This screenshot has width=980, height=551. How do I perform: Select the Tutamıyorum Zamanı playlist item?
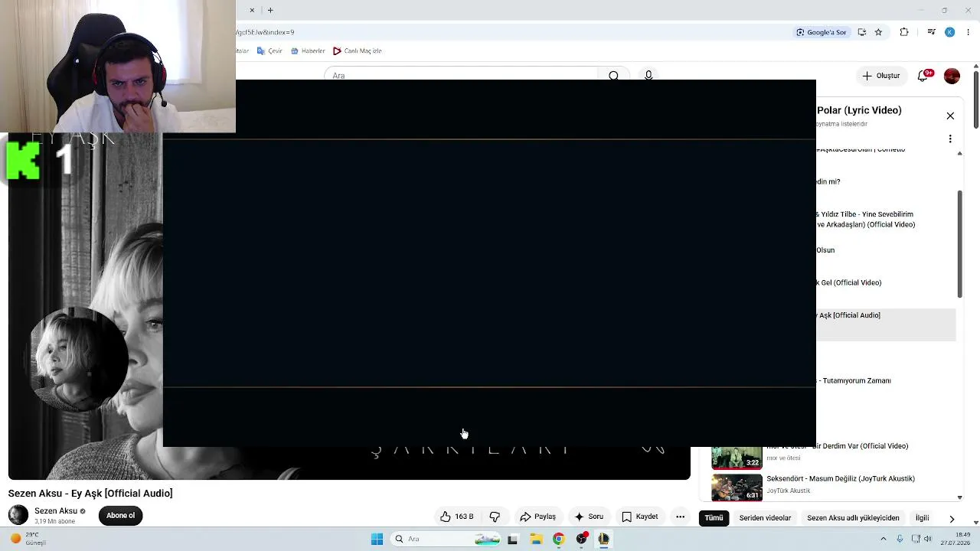tap(886, 390)
